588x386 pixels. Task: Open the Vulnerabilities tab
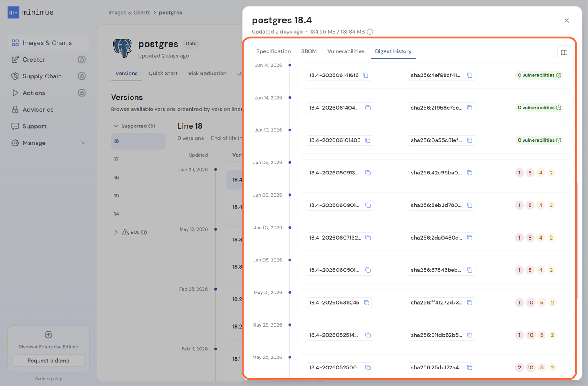346,51
